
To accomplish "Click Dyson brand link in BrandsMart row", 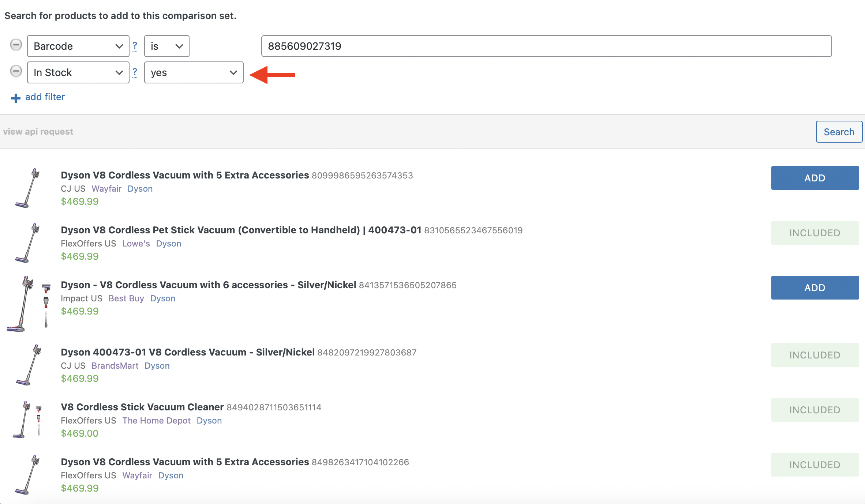I will coord(157,366).
